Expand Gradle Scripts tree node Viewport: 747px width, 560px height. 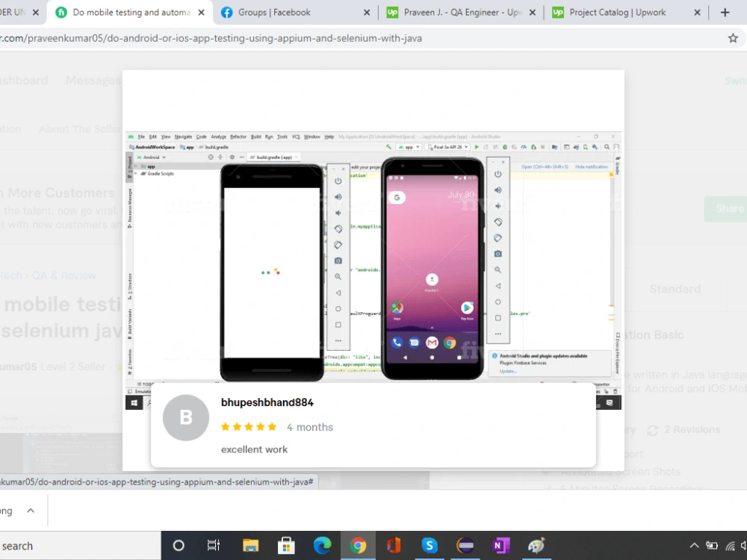tap(137, 174)
